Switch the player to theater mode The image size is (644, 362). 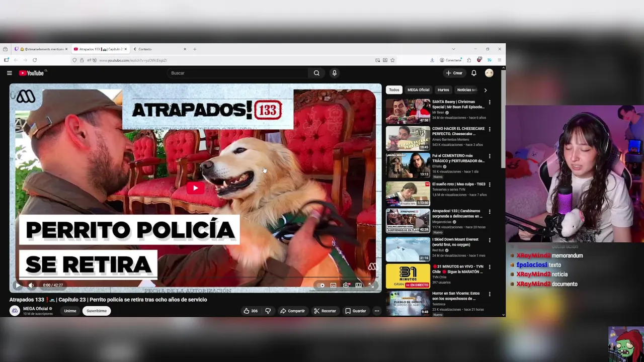point(358,285)
